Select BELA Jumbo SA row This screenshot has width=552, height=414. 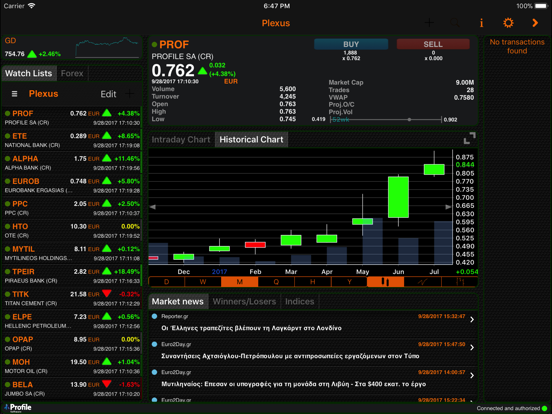(72, 389)
